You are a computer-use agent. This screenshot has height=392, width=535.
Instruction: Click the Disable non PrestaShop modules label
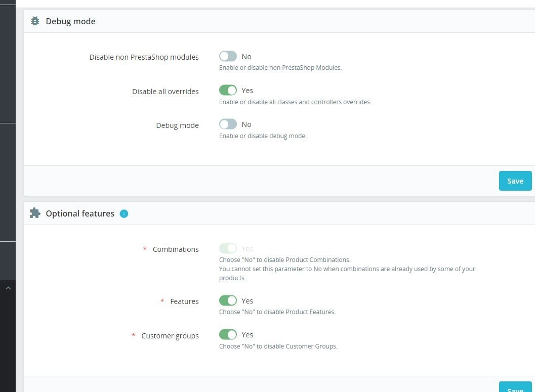click(x=144, y=57)
